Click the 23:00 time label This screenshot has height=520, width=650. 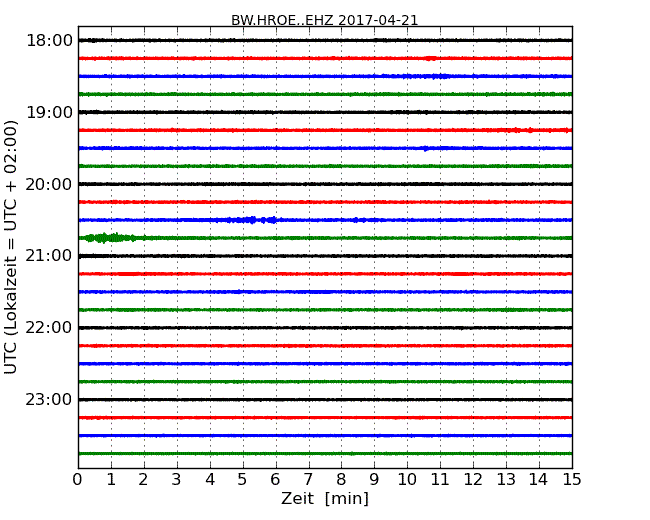click(49, 399)
